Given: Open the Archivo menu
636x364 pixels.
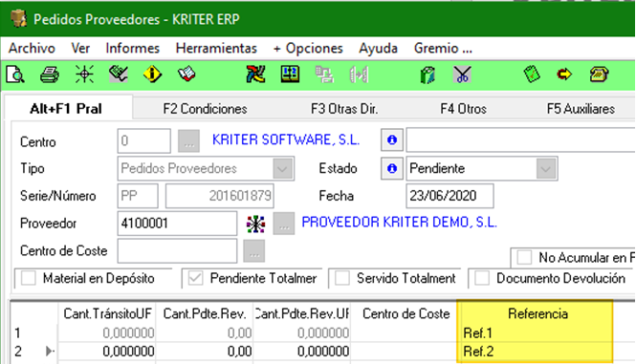Looking at the screenshot, I should click(32, 48).
